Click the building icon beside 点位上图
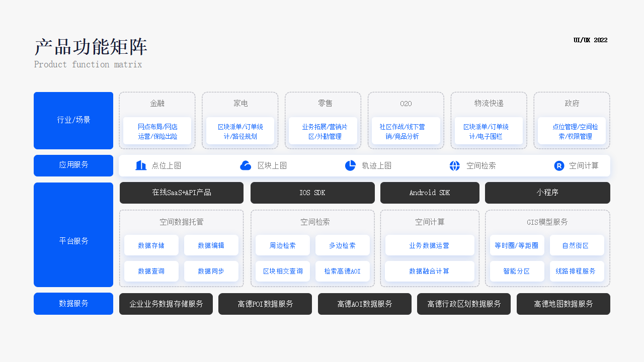644x362 pixels. pos(141,165)
